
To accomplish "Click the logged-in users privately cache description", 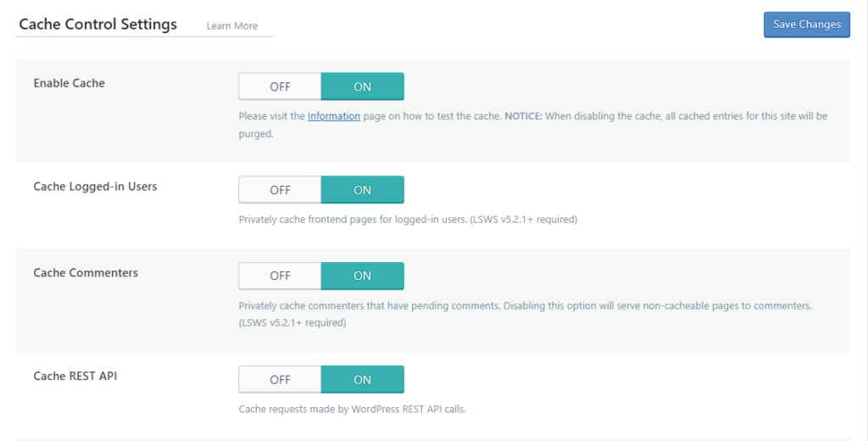I will pos(408,220).
